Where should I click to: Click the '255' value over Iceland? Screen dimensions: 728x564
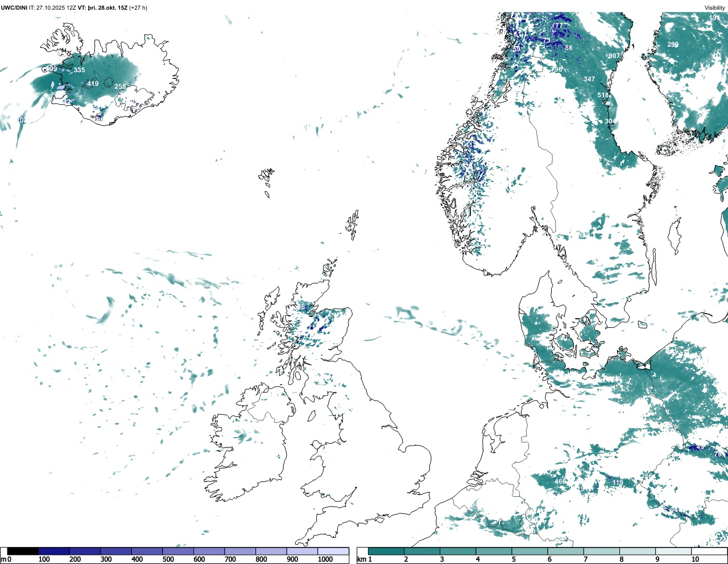pos(120,87)
